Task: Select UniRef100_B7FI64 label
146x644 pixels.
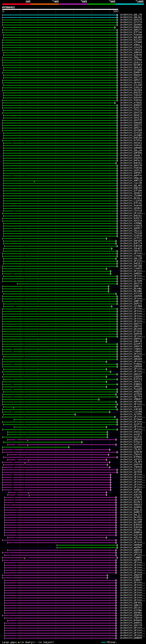Action: tap(131, 32)
